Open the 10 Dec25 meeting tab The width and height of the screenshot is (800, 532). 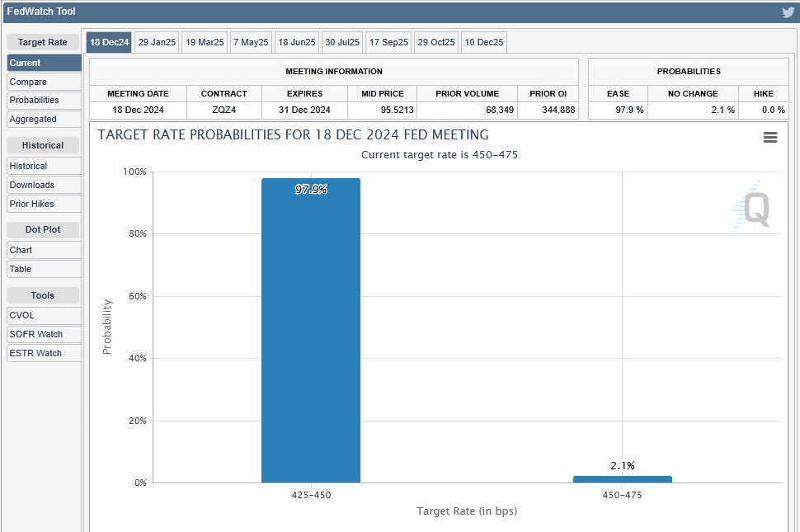tap(483, 42)
